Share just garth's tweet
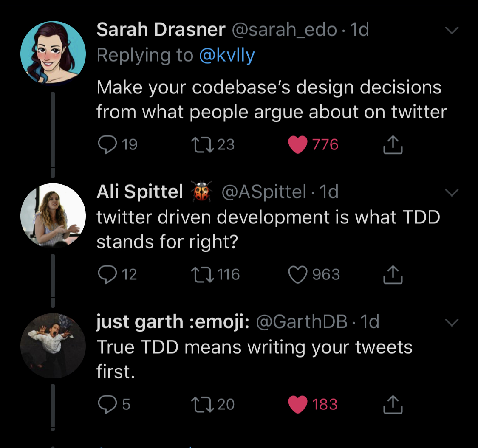 [x=393, y=404]
